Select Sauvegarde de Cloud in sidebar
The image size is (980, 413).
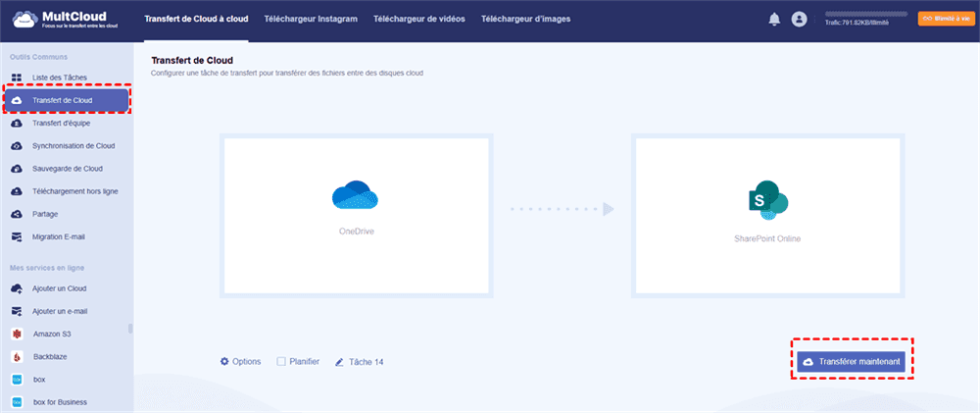click(x=67, y=169)
